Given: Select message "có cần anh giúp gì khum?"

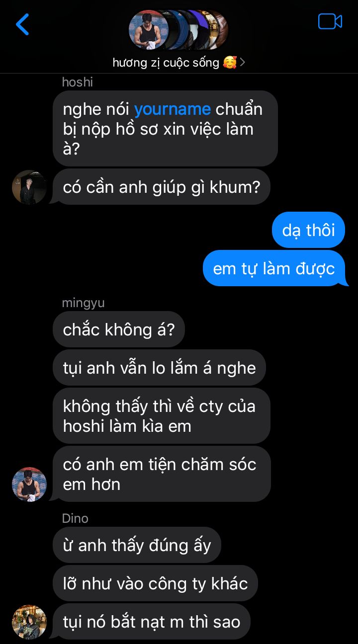Looking at the screenshot, I should click(x=162, y=187).
